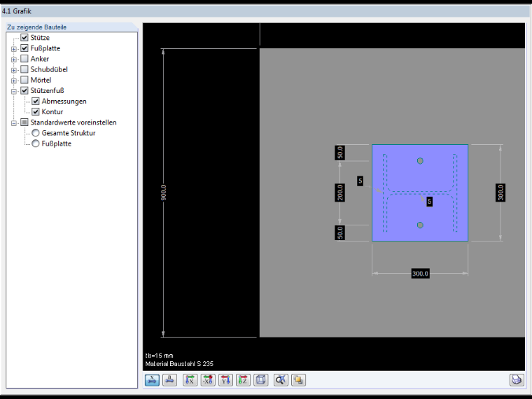Toggle Standardwerte voreinstellen checkbox
532x399 pixels.
24,122
